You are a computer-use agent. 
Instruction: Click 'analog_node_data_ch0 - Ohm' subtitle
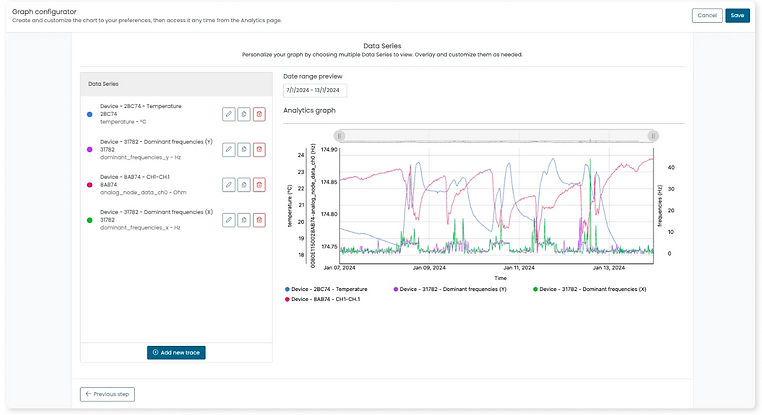[143, 192]
